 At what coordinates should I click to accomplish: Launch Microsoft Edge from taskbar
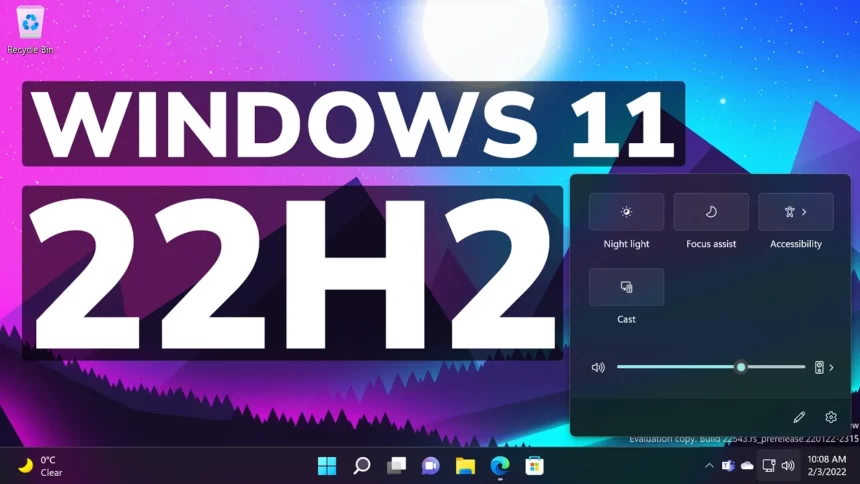(500, 465)
